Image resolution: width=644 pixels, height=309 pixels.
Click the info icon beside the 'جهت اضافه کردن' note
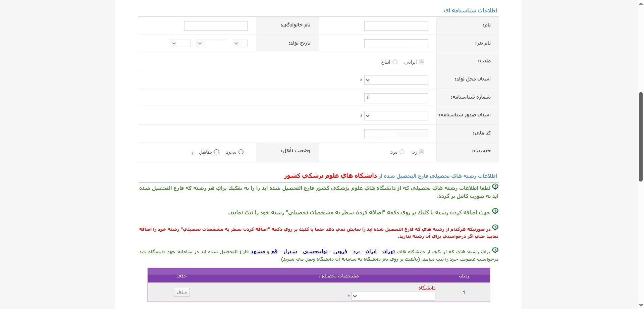[495, 211]
